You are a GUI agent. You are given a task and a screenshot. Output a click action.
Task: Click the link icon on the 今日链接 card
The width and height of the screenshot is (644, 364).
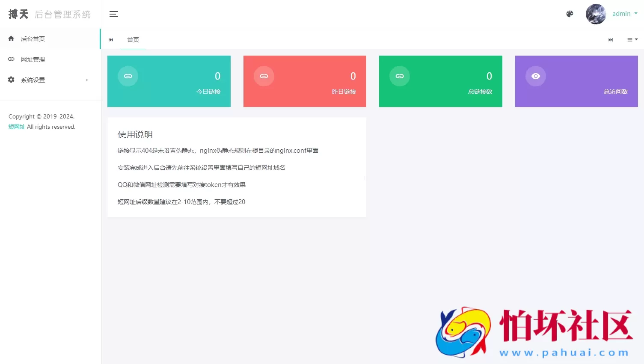tap(128, 76)
